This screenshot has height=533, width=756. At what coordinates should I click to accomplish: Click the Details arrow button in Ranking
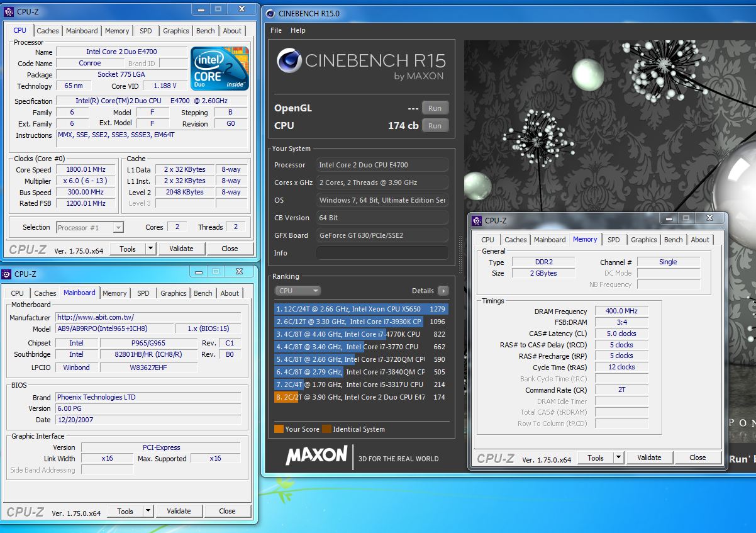[x=443, y=291]
